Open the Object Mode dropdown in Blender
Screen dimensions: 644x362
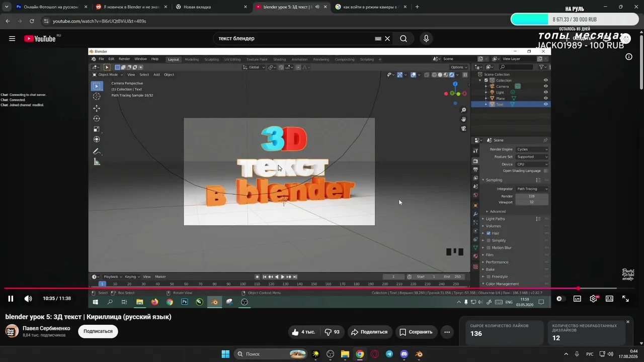pos(107,75)
